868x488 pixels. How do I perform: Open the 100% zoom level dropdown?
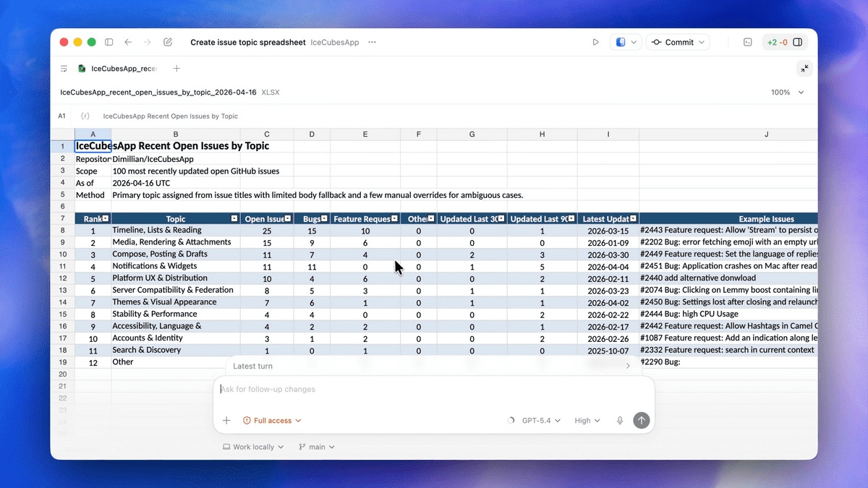(787, 93)
